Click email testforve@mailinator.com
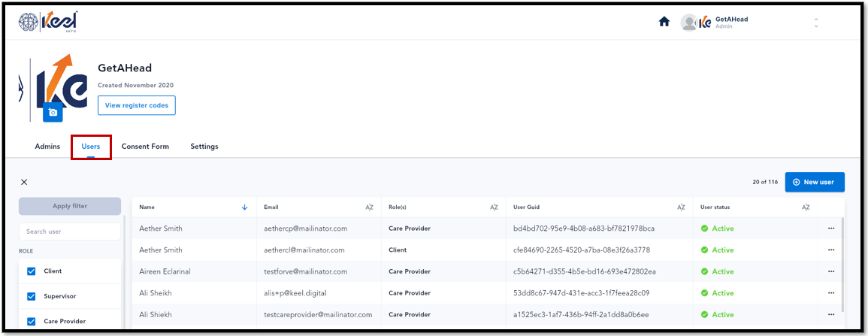The width and height of the screenshot is (868, 336). click(x=306, y=271)
